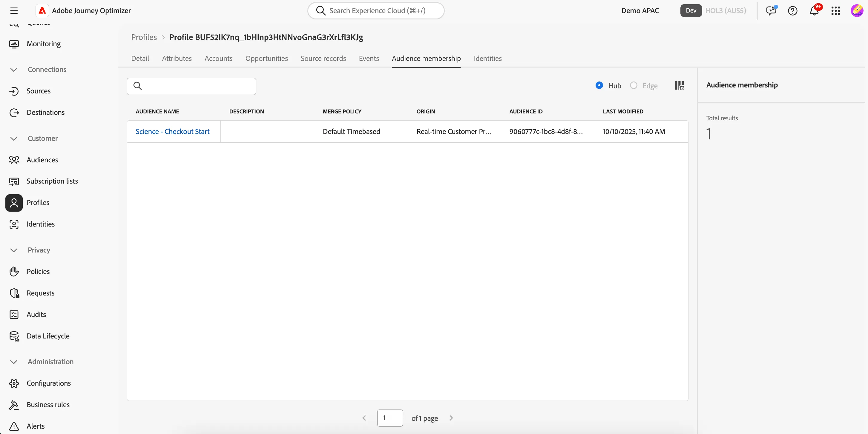Click the audience search field
Screen dimensions: 868x434
(191, 86)
